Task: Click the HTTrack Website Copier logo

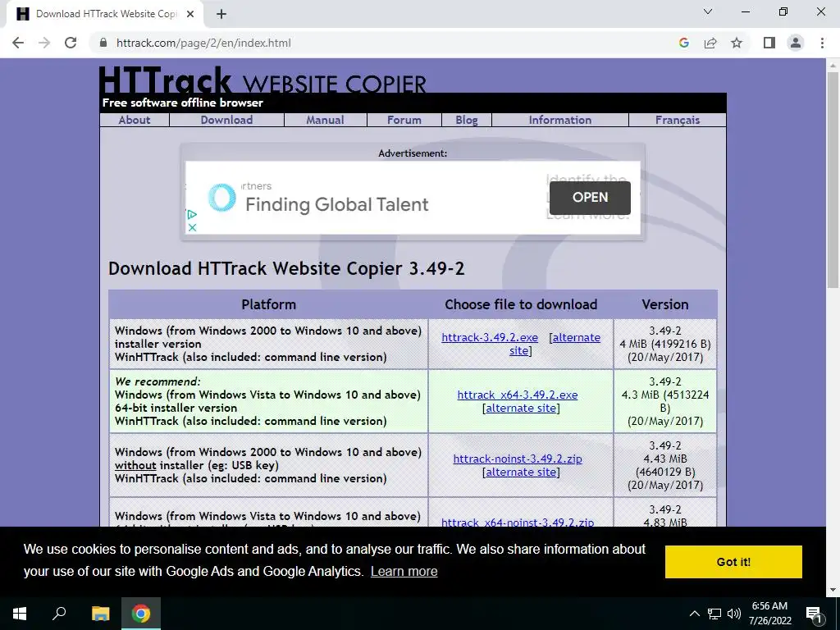Action: (x=262, y=81)
